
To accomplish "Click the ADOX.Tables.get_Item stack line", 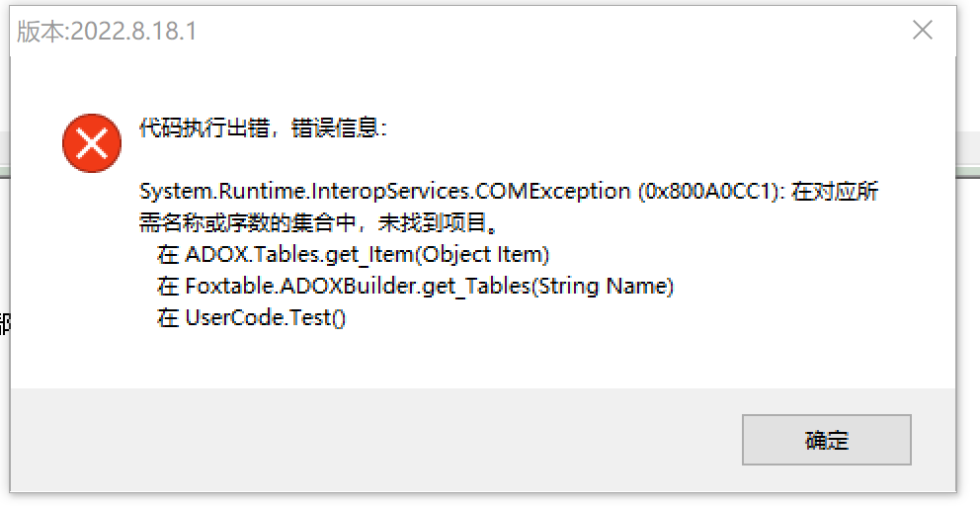I will 353,255.
